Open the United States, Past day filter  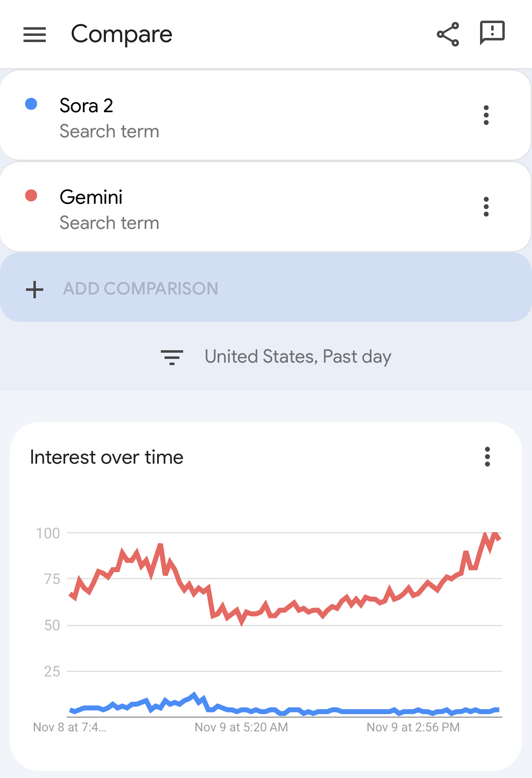(x=298, y=357)
